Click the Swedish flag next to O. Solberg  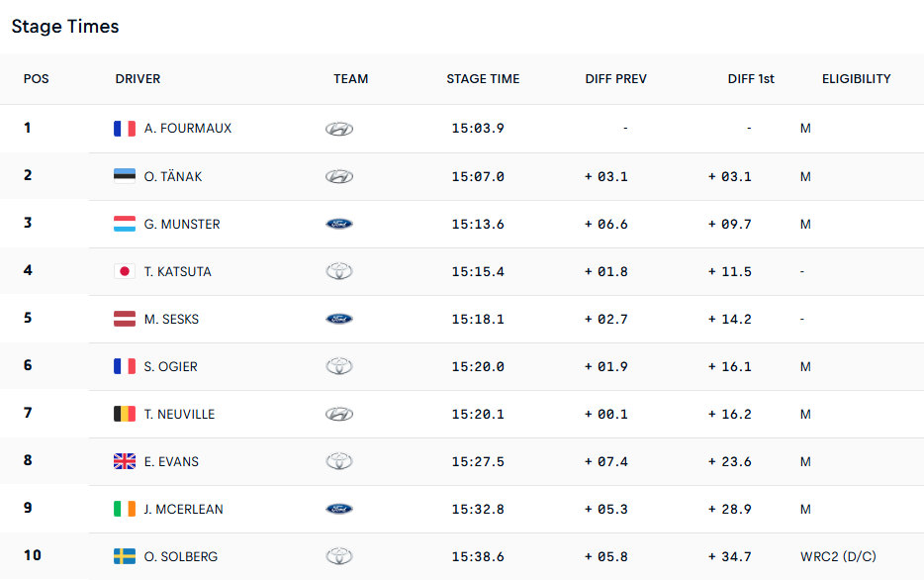click(x=125, y=556)
